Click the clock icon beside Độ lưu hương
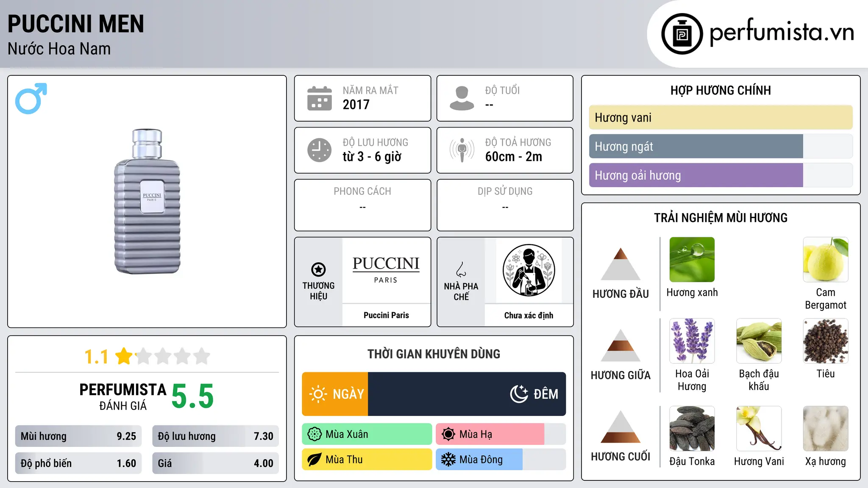The width and height of the screenshot is (868, 488). point(320,150)
